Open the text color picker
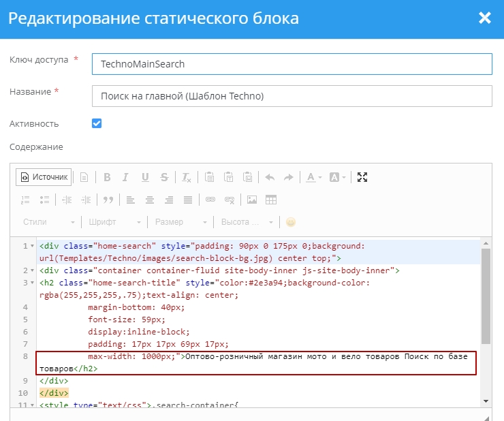This screenshot has width=504, height=421. [x=313, y=177]
